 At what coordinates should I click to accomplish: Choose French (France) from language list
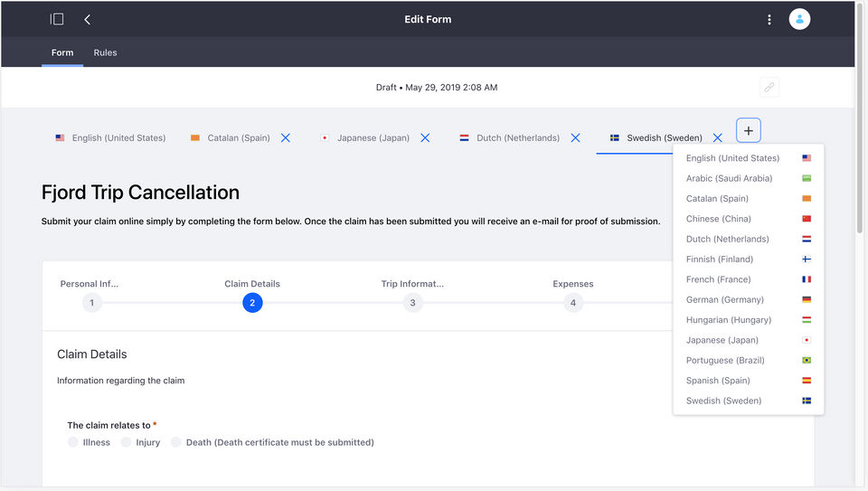coord(718,279)
